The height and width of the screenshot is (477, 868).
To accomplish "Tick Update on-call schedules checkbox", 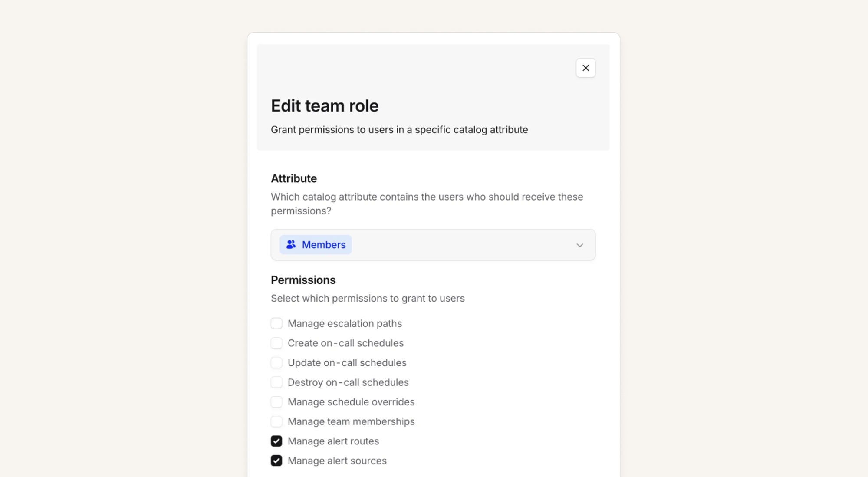I will (x=276, y=362).
